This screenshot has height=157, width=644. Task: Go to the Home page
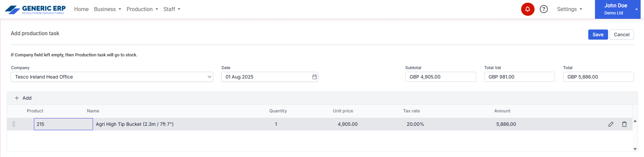click(x=81, y=9)
